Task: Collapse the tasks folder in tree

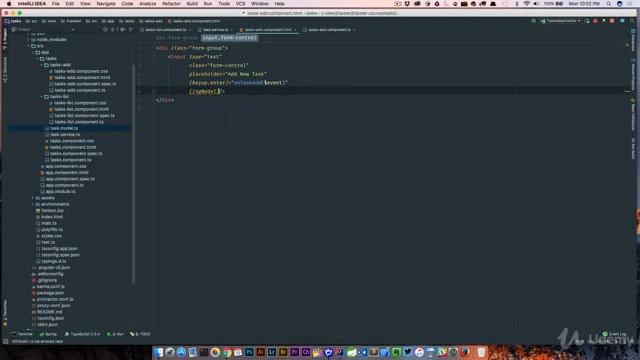Action: [38, 58]
